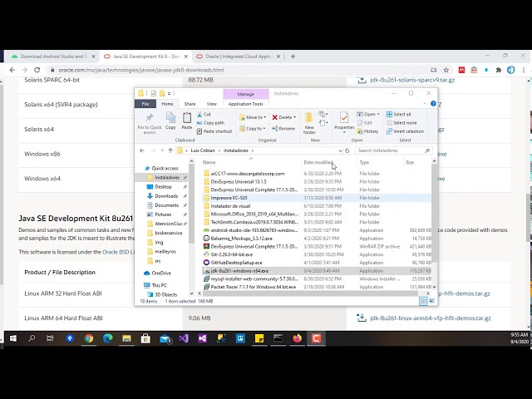Click the file list horizontal scrollbar

(x=310, y=293)
